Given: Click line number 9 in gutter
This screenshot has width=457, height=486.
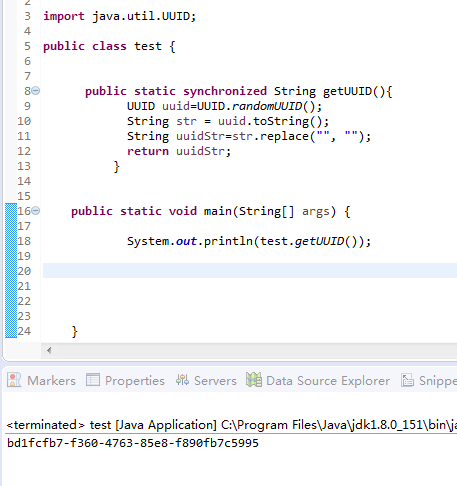Looking at the screenshot, I should tap(27, 106).
